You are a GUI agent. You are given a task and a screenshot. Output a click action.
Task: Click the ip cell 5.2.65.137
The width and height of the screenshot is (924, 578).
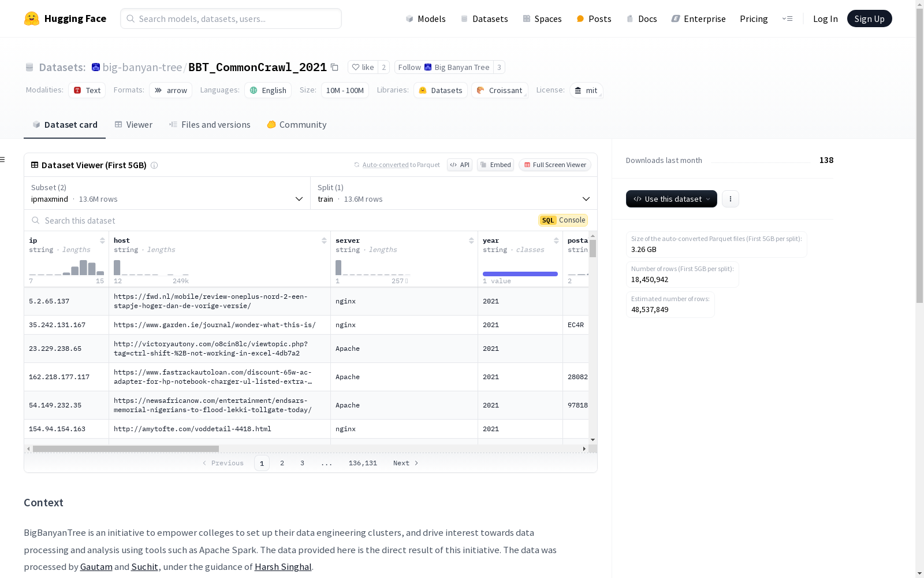pos(66,301)
